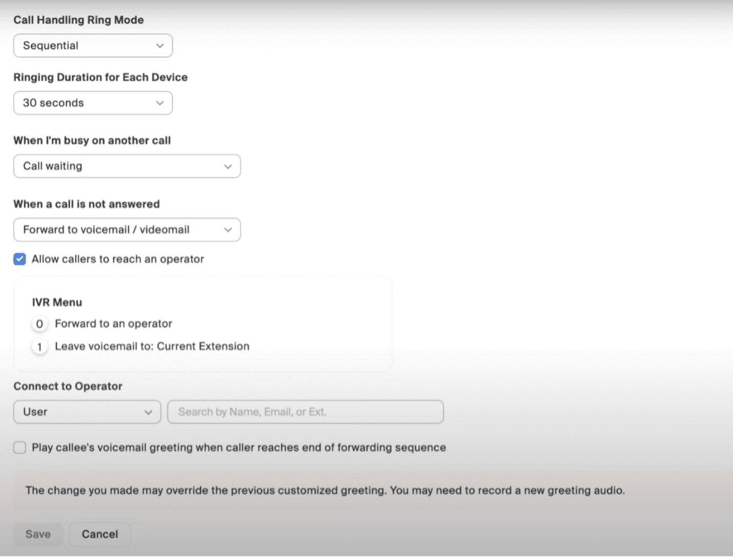This screenshot has height=560, width=733.
Task: Click the operator search field
Action: click(305, 412)
